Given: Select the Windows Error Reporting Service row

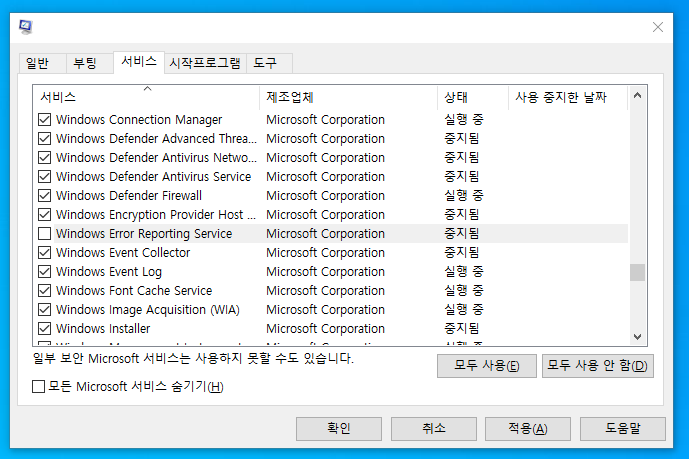Looking at the screenshot, I should tap(333, 234).
